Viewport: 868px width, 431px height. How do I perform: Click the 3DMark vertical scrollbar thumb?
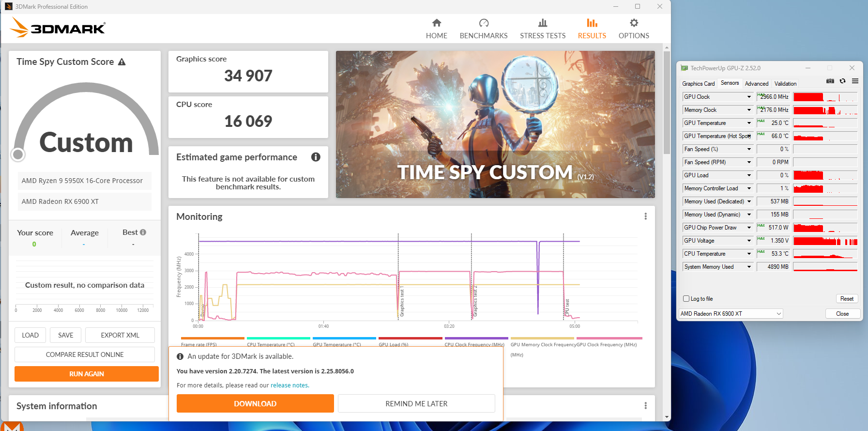coord(667,103)
